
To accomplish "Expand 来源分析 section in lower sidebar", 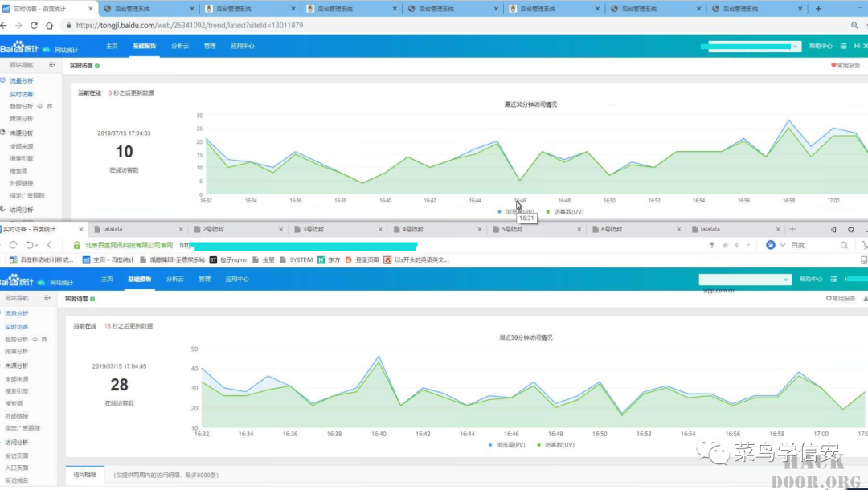I will click(x=15, y=366).
